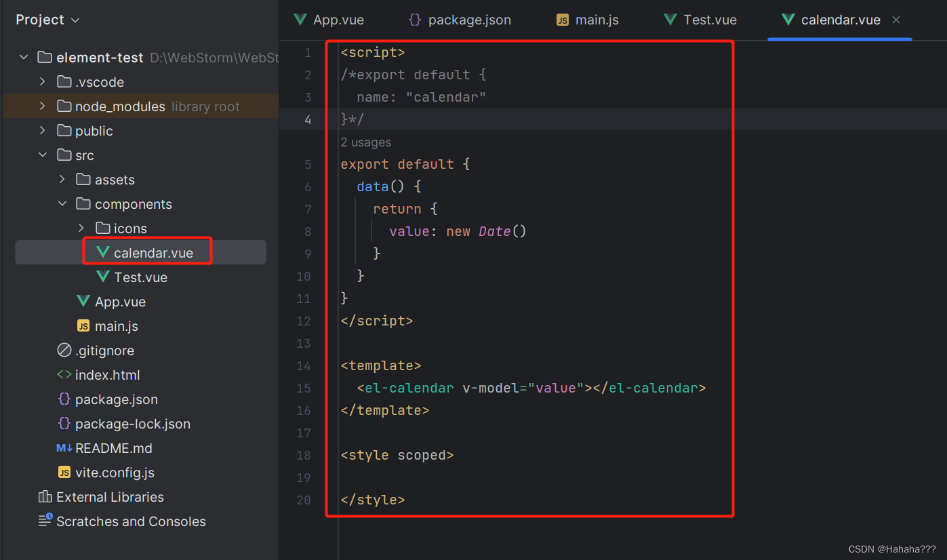Switch to the package.json tab
This screenshot has height=560, width=947.
point(460,20)
